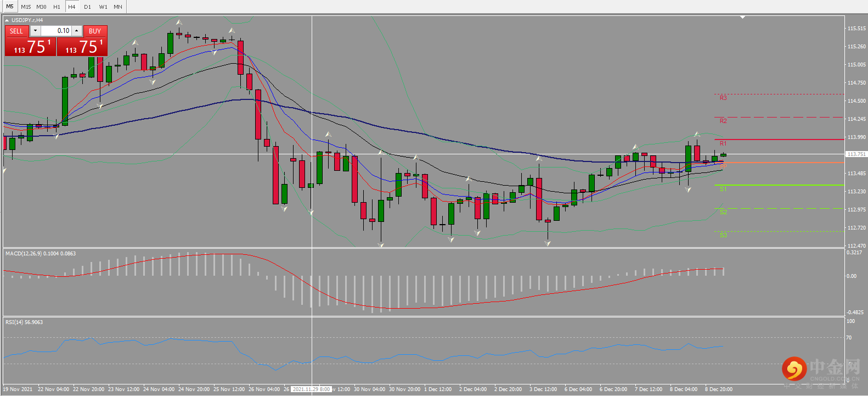The height and width of the screenshot is (396, 868).
Task: Click the 112.470 price scale label
Action: [x=856, y=246]
